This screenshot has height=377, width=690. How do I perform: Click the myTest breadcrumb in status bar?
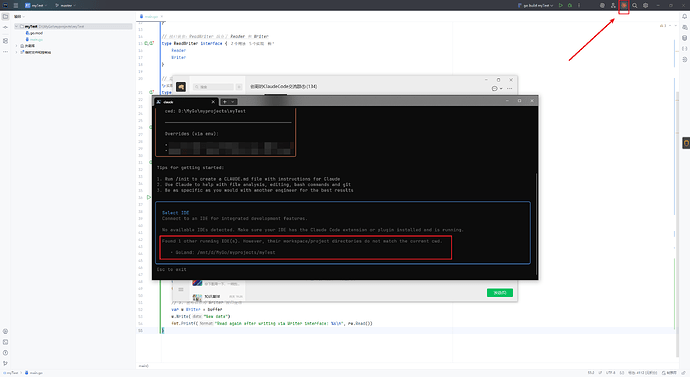click(x=11, y=373)
